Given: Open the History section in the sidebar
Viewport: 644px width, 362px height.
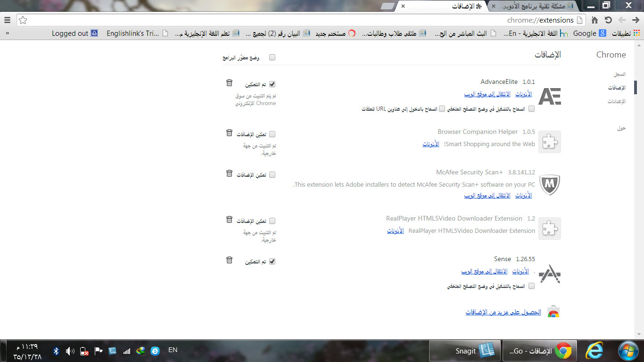Looking at the screenshot, I should click(x=619, y=74).
